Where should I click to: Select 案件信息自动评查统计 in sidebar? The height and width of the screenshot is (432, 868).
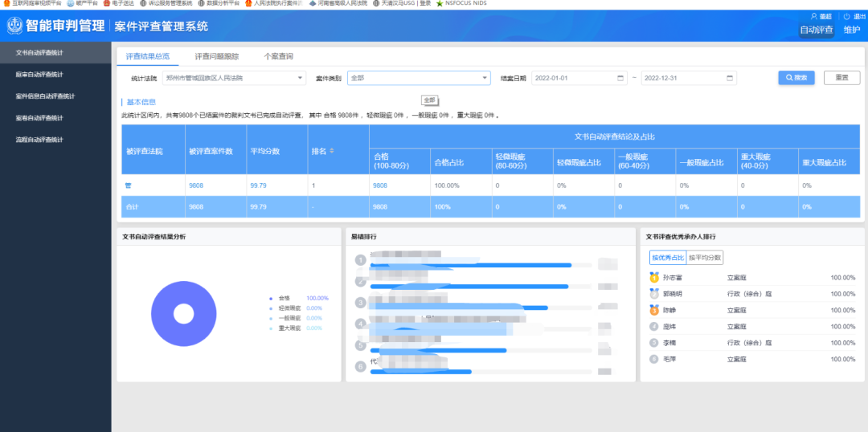55,96
